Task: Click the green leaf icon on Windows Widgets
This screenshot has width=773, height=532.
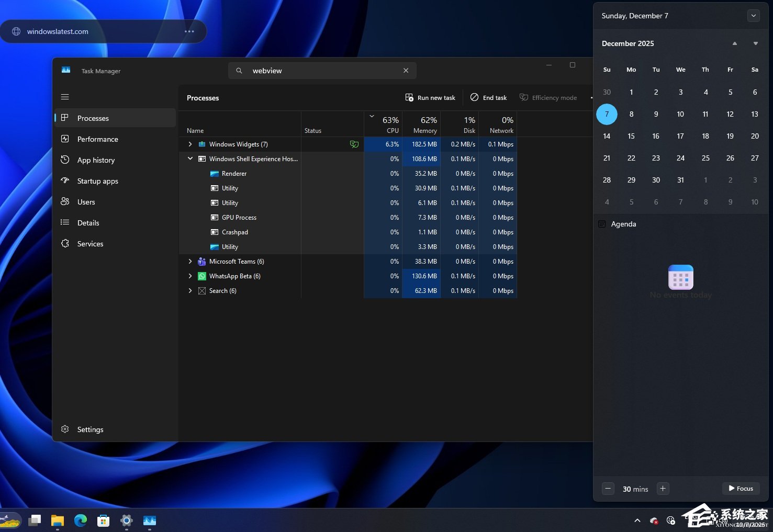Action: pos(354,144)
